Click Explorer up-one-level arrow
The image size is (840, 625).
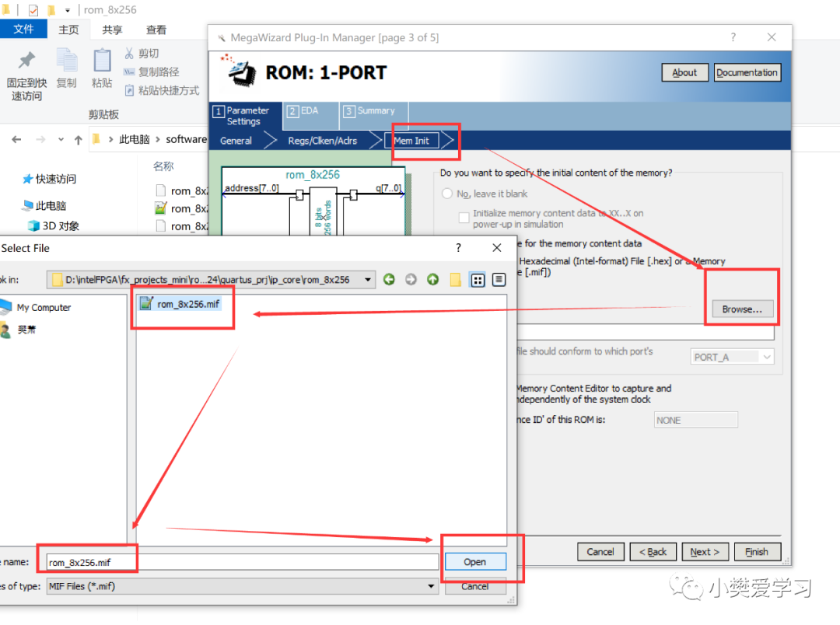pos(79,139)
